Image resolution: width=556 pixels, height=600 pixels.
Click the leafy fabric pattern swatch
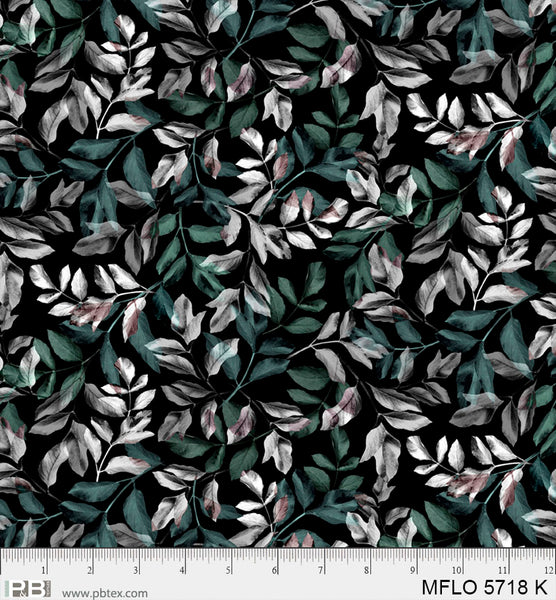click(278, 274)
